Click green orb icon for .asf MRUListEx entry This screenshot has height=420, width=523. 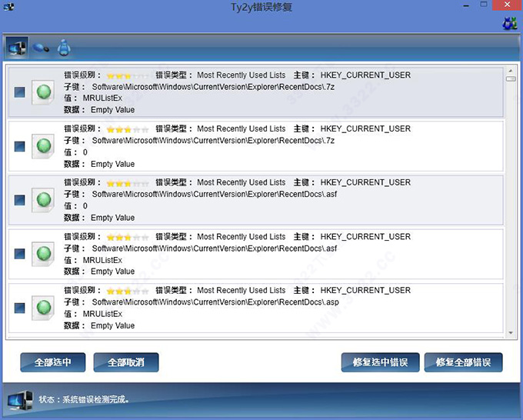43,254
